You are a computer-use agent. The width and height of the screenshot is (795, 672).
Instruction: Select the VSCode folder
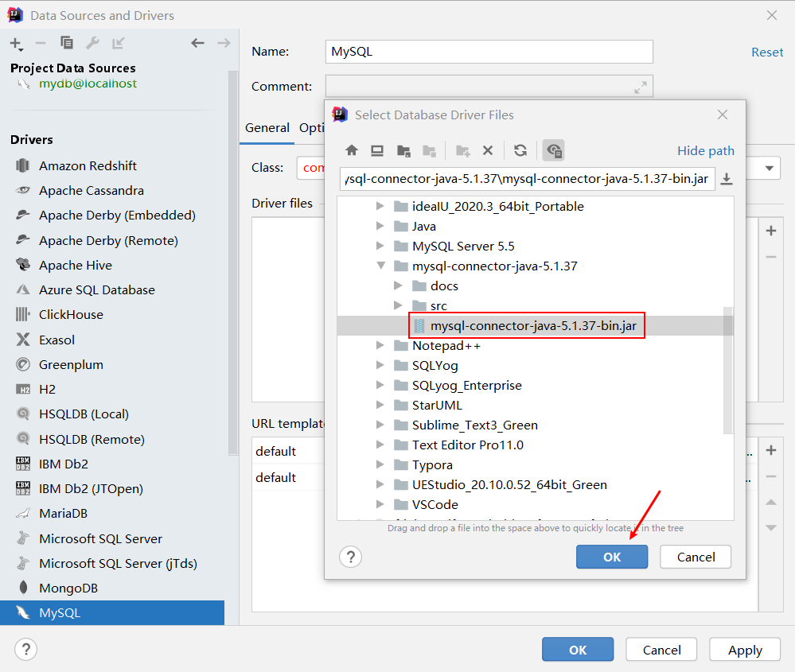pos(435,505)
